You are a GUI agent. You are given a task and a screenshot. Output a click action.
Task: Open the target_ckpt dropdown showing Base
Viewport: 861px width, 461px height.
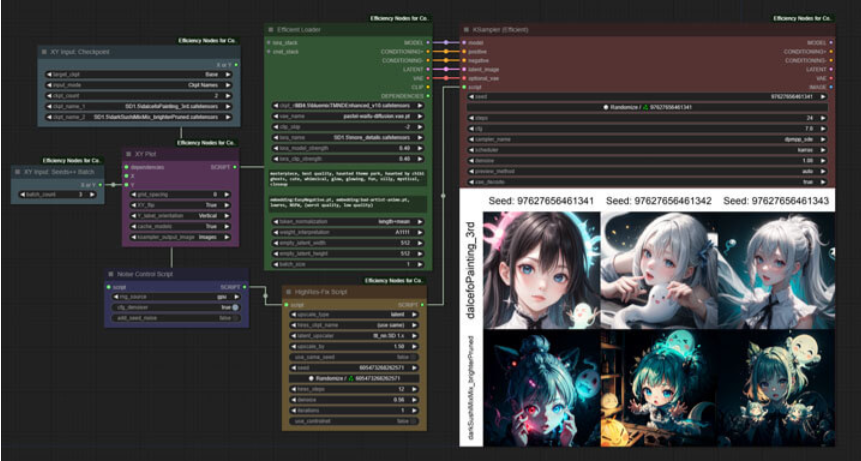click(x=138, y=74)
